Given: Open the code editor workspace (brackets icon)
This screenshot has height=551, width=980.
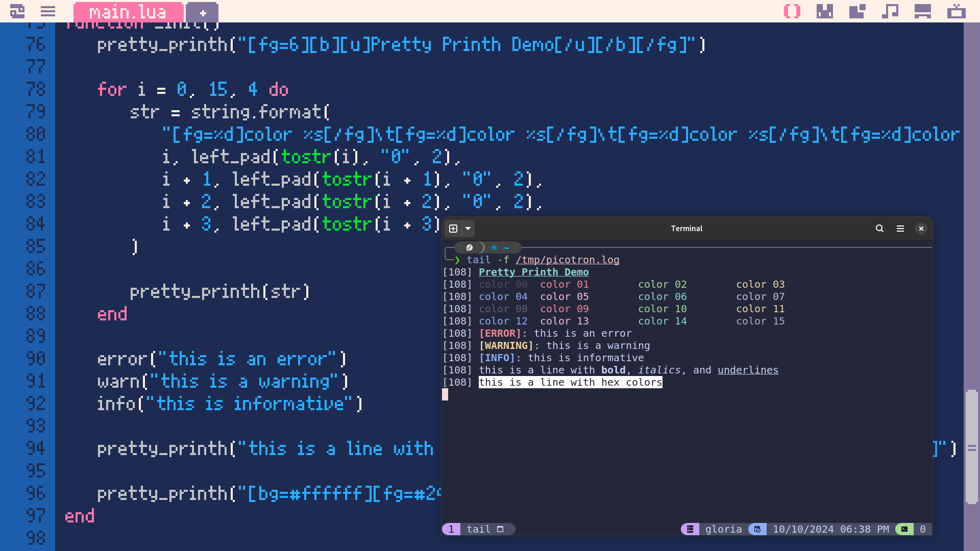Looking at the screenshot, I should pos(792,11).
